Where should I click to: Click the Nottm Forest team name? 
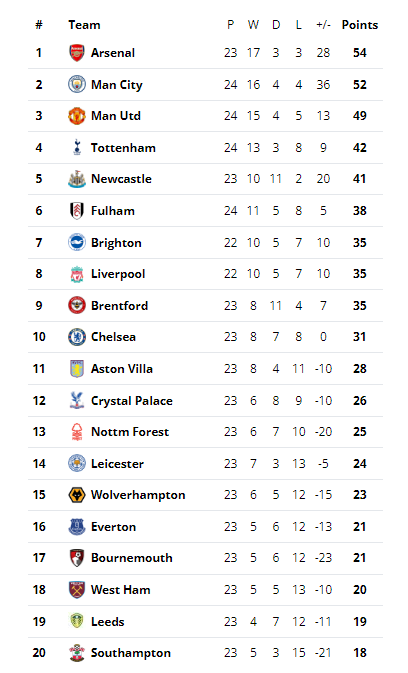(x=130, y=432)
